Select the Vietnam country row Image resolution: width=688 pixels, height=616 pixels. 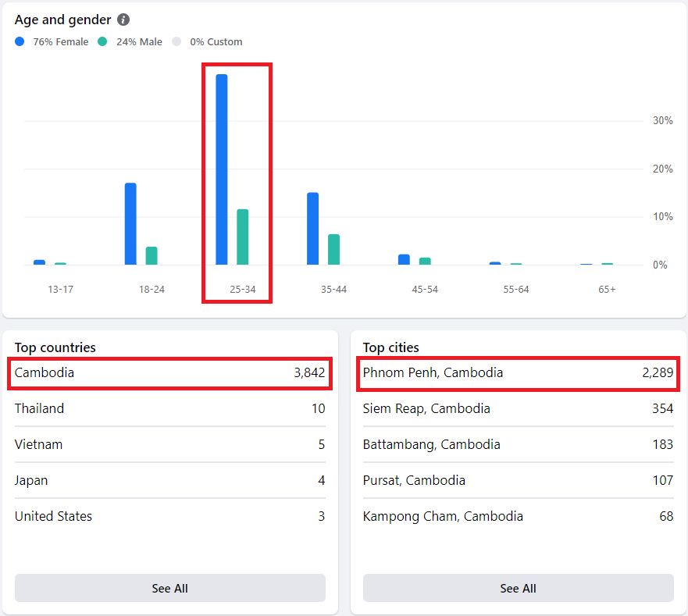(x=170, y=444)
